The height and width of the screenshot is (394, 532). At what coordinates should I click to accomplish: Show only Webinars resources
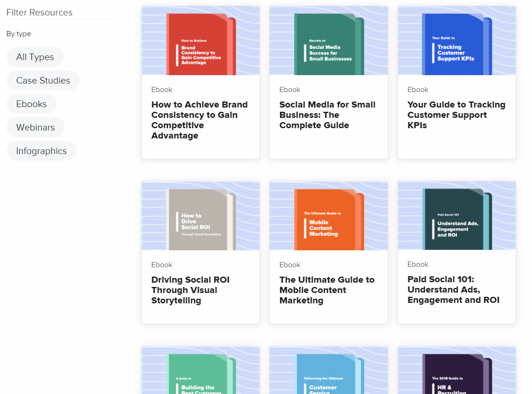point(36,127)
